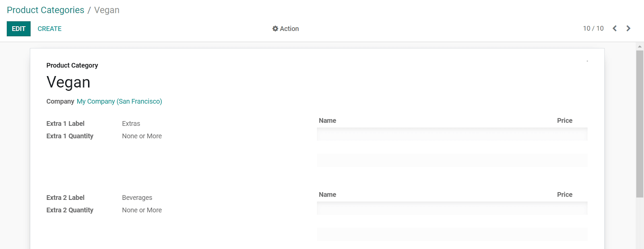644x249 pixels.
Task: Click the 10 / 10 pager counter
Action: [x=593, y=28]
